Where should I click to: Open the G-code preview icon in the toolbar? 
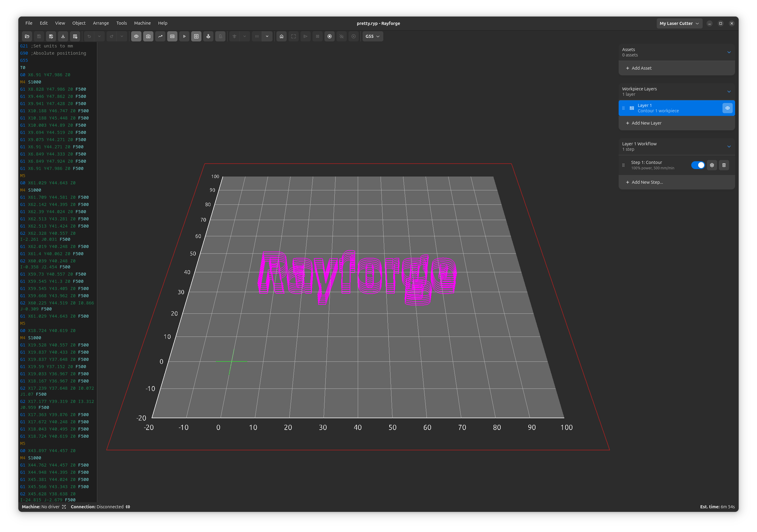(x=196, y=36)
